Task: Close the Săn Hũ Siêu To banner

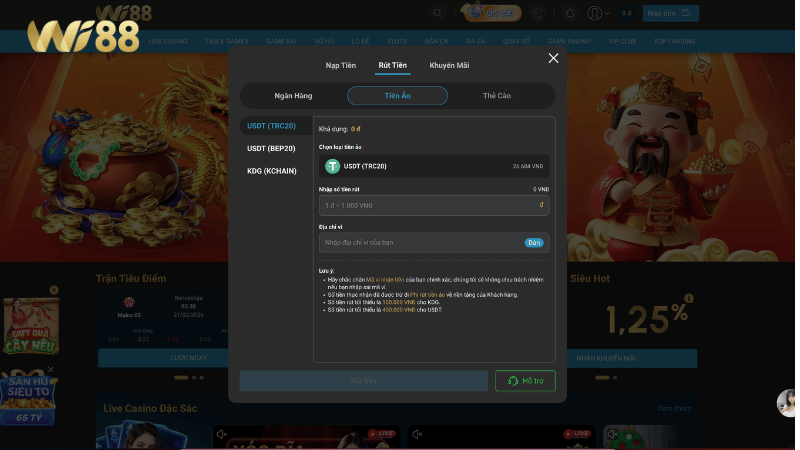Action: click(51, 369)
